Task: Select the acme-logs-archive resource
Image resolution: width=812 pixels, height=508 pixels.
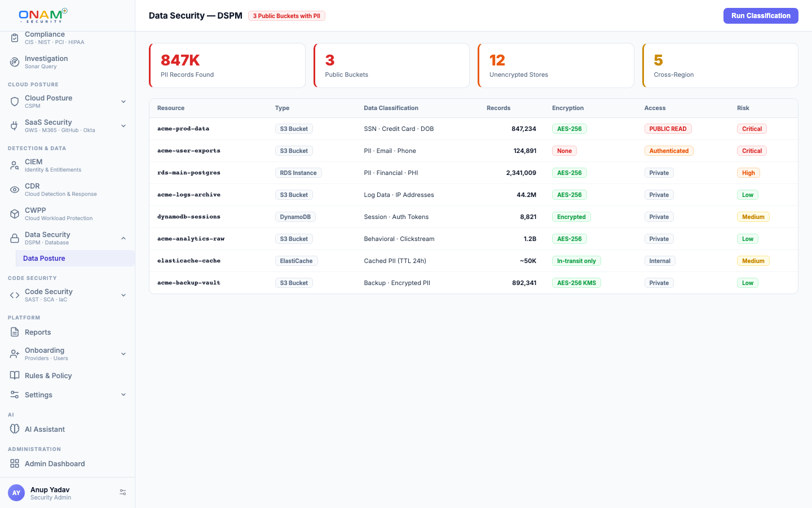Action: (189, 195)
